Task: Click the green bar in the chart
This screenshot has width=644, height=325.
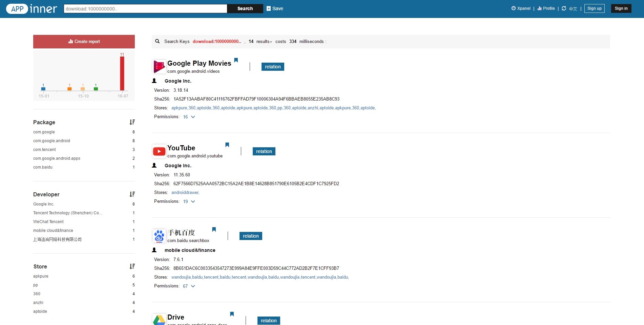Action: [x=96, y=89]
